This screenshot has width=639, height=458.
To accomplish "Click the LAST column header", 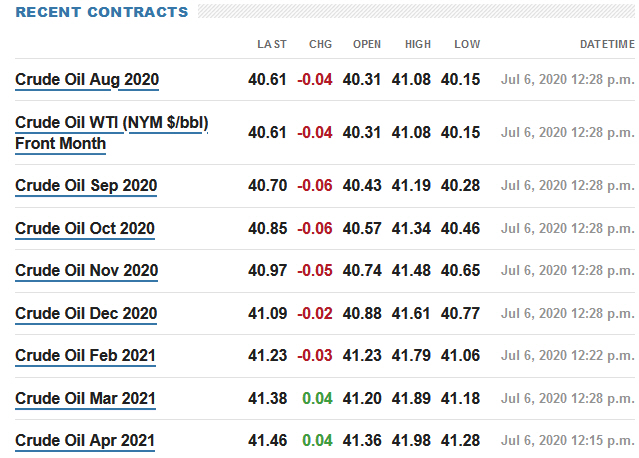I will 271,45.
